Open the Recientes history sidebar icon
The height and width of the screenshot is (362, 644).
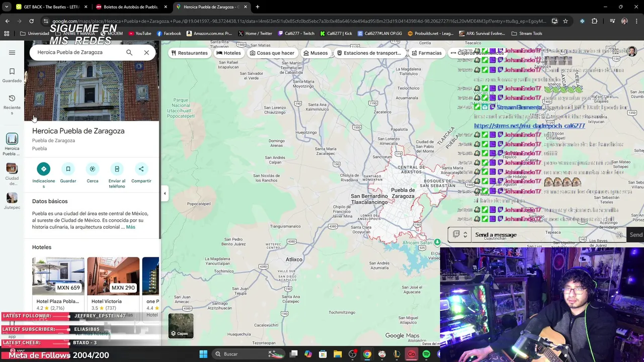pos(12,104)
